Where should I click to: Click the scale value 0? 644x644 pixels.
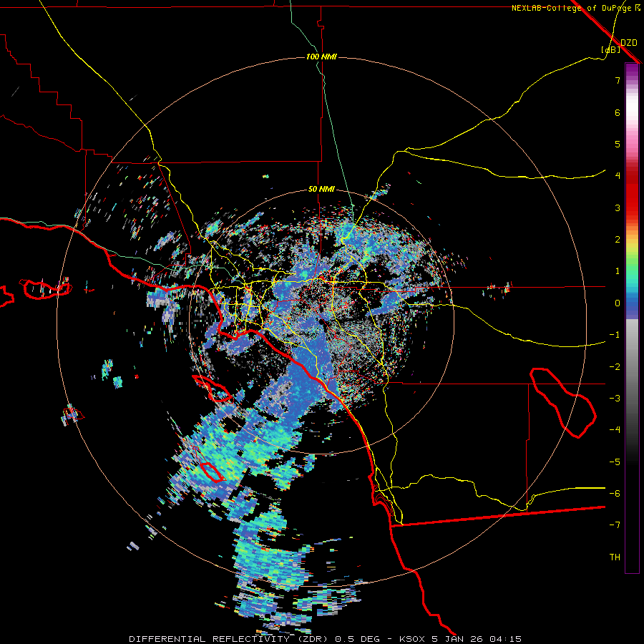tap(618, 303)
